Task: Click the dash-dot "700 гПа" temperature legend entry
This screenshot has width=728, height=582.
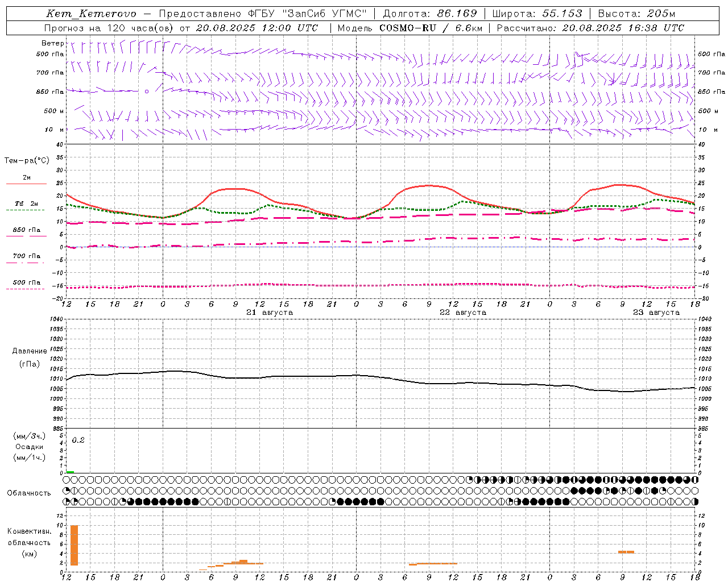Action: (x=25, y=259)
